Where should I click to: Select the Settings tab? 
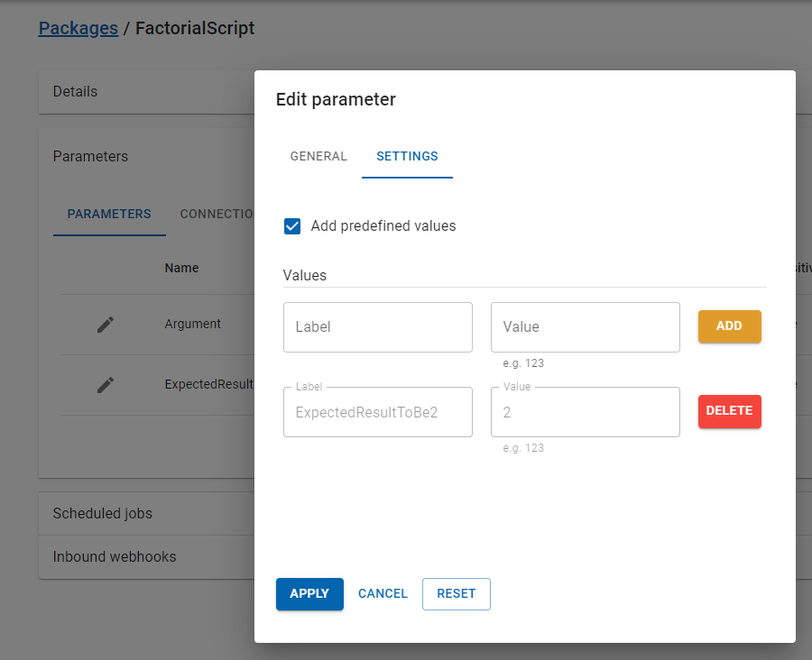click(x=407, y=156)
